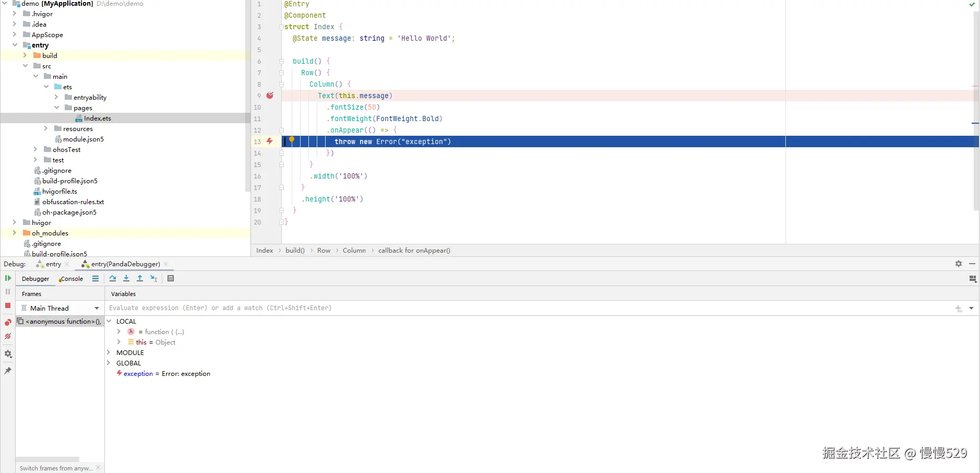Click the Index breadcrumb
This screenshot has width=980, height=473.
265,251
